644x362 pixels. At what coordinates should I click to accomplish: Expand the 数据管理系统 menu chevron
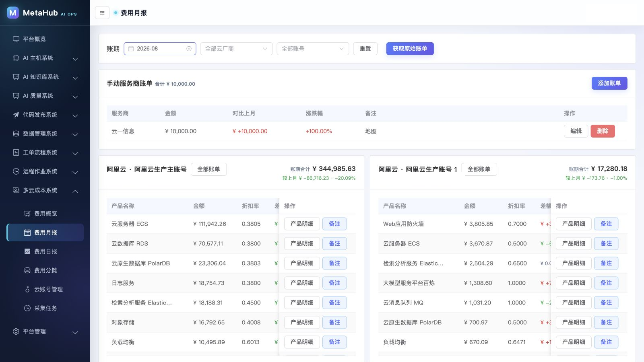click(75, 134)
